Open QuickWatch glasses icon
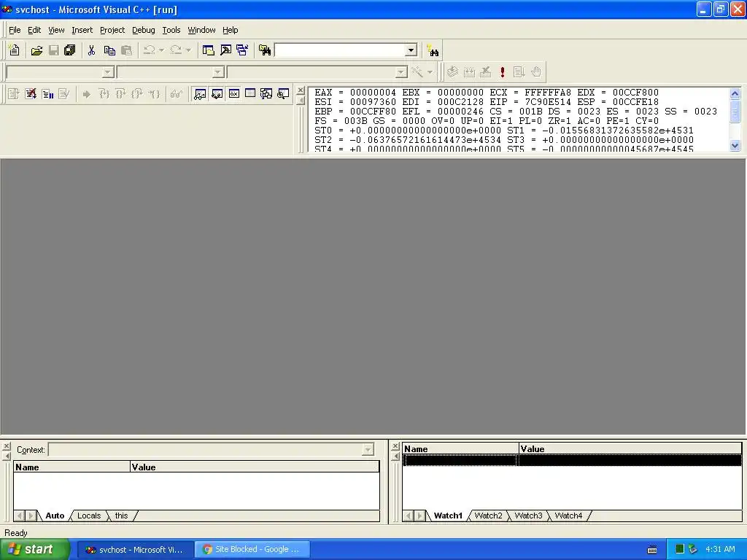Image resolution: width=747 pixels, height=560 pixels. 176,94
